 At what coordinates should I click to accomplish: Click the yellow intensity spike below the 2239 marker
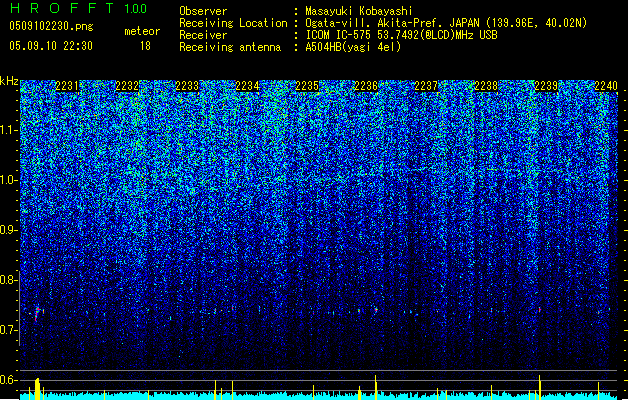540,387
